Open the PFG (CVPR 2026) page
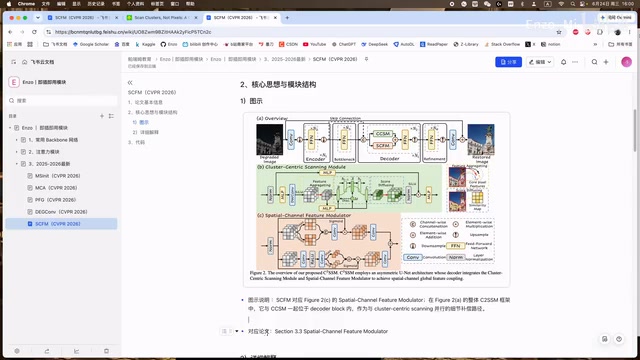This screenshot has width=640, height=360. [x=56, y=200]
